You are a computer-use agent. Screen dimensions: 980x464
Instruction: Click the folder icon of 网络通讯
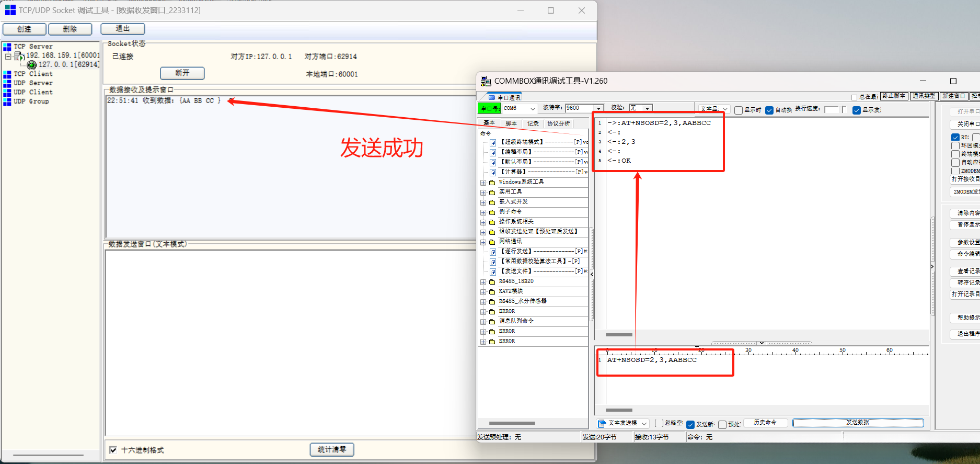click(492, 242)
